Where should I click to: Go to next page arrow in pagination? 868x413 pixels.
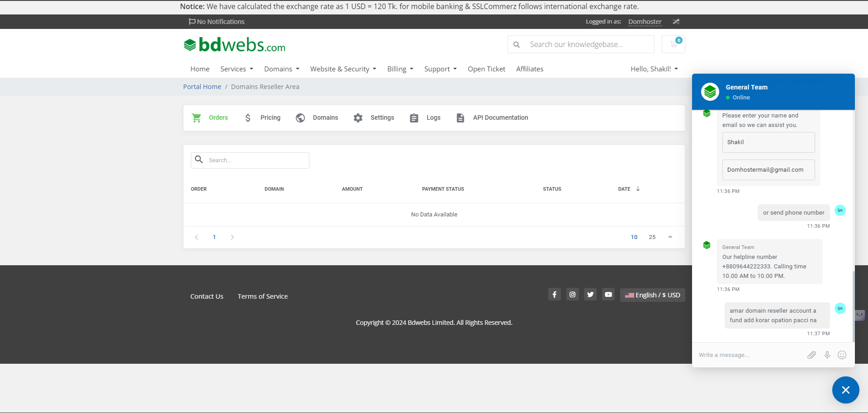click(x=232, y=237)
